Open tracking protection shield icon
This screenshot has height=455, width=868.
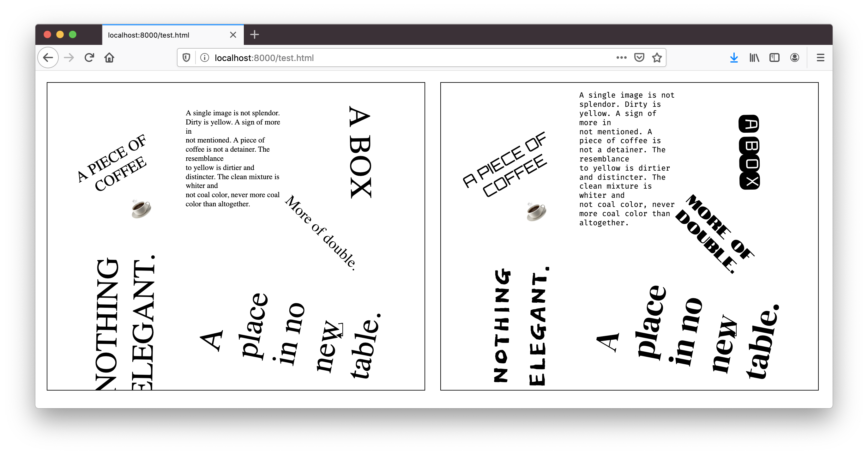coord(186,58)
